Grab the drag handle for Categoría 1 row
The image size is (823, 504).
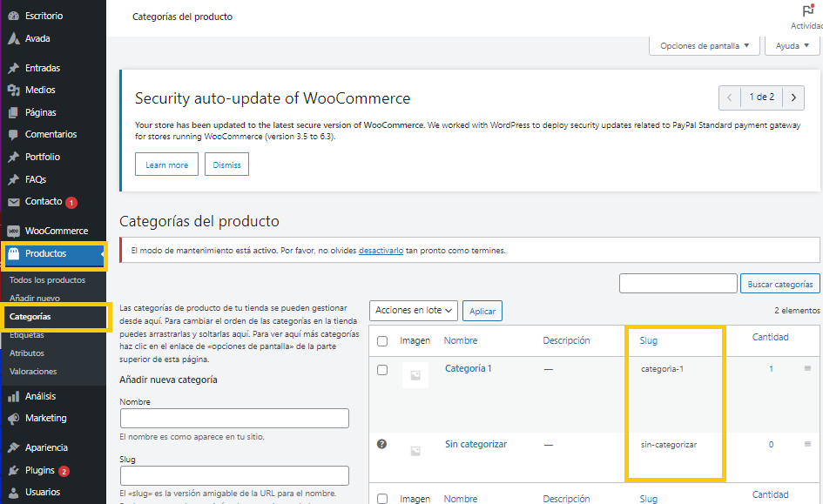807,369
